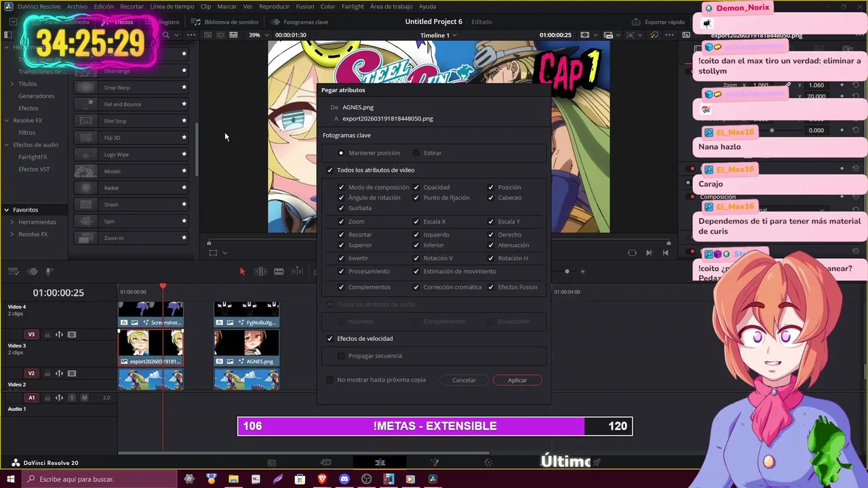
Task: Open the Timeline 1 name dropdown
Action: (438, 35)
